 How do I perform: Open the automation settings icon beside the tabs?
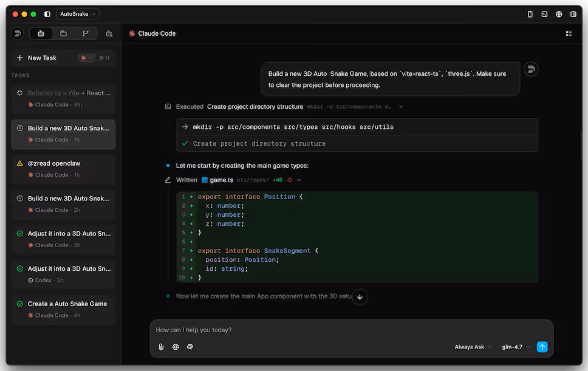point(109,33)
